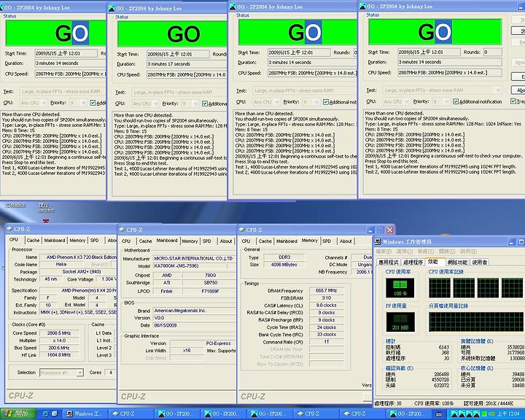Viewport: 525px width, 420px height.
Task: Open 說明(H) menu in Task Manager
Action: (468, 251)
